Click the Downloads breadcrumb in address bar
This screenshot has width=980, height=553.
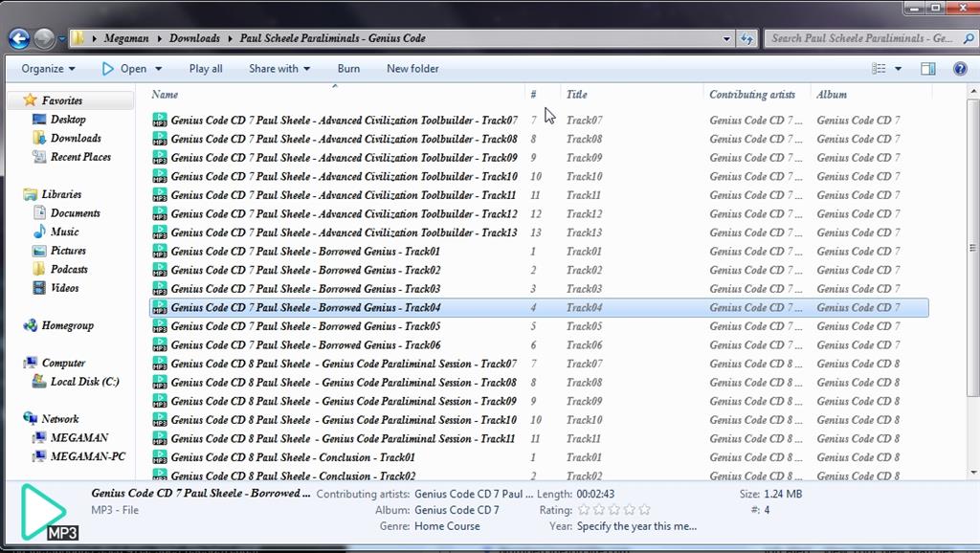coord(194,38)
